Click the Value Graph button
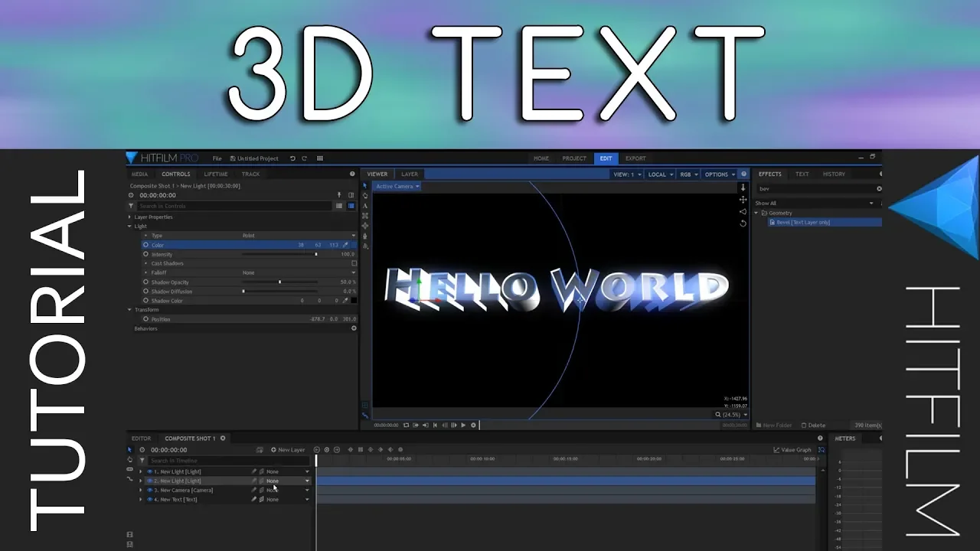 792,450
